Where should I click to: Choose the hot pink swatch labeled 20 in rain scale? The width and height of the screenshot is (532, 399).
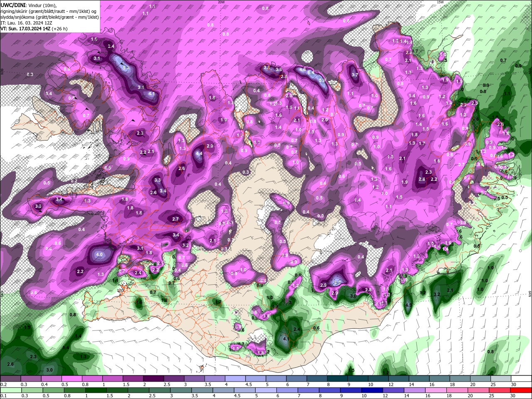click(x=478, y=390)
